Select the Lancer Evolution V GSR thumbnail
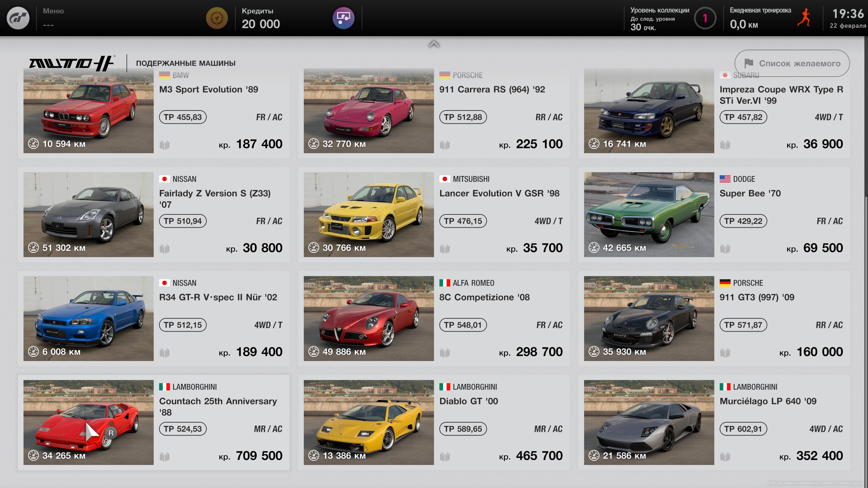This screenshot has height=488, width=868. point(369,215)
